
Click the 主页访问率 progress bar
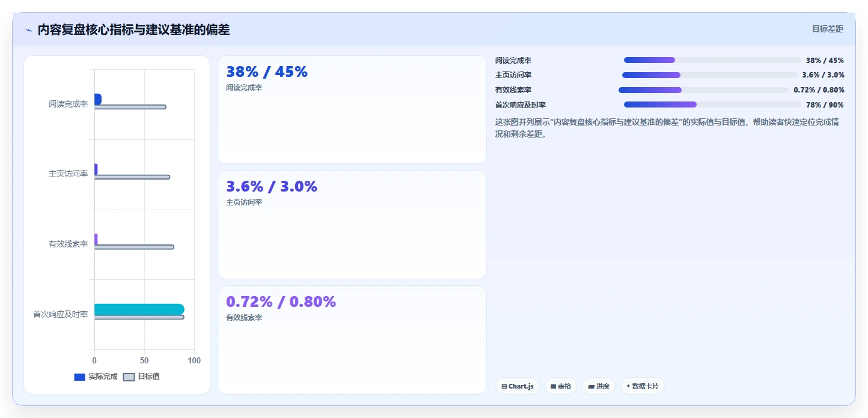(x=709, y=75)
